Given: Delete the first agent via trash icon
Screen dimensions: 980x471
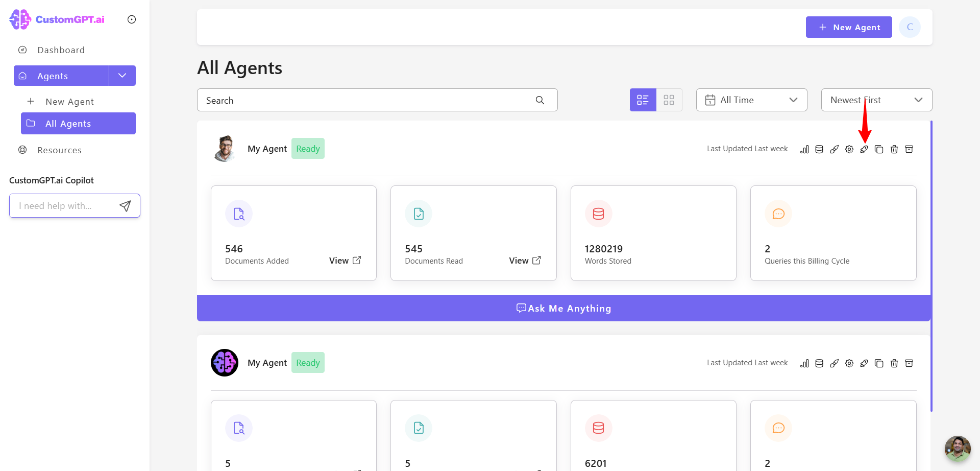Looking at the screenshot, I should pyautogui.click(x=894, y=149).
